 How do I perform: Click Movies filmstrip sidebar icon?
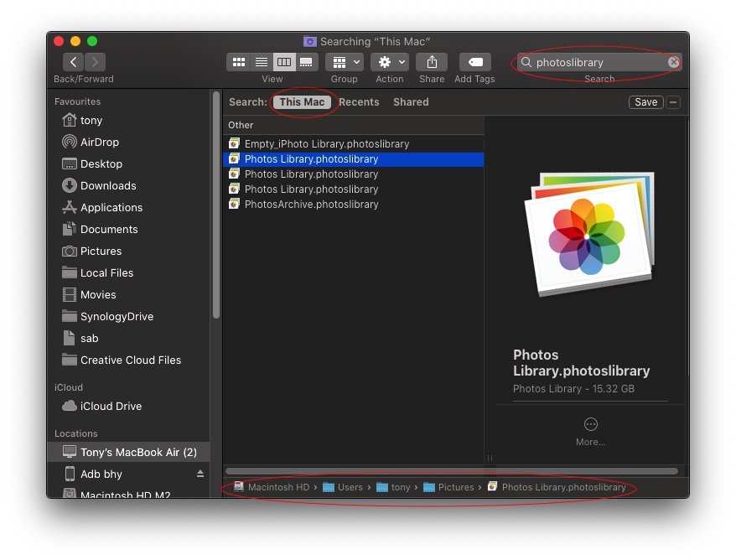coord(70,295)
